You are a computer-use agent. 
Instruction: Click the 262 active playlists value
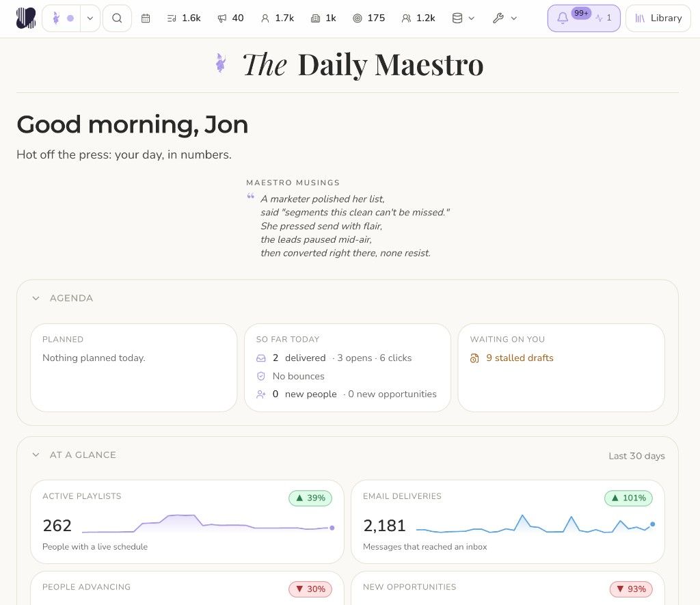coord(57,526)
